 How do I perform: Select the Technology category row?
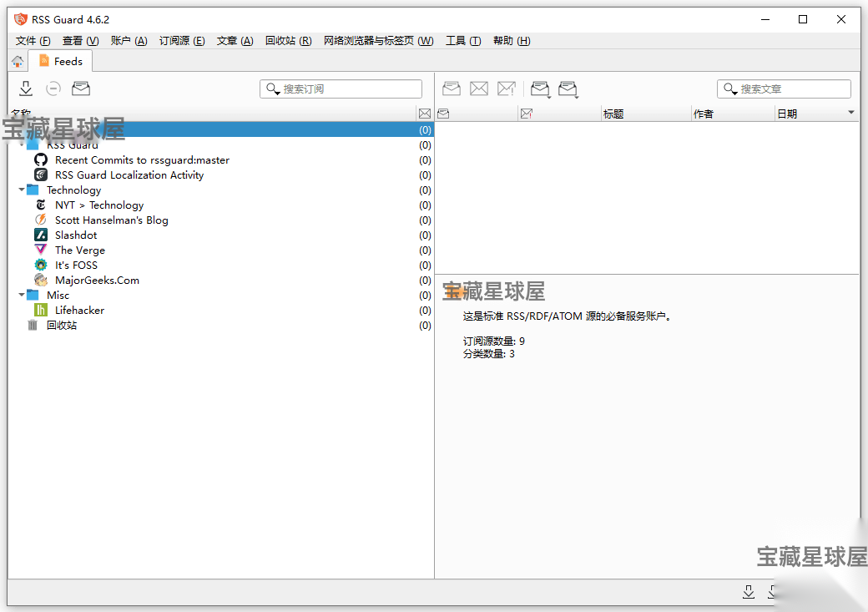(220, 190)
